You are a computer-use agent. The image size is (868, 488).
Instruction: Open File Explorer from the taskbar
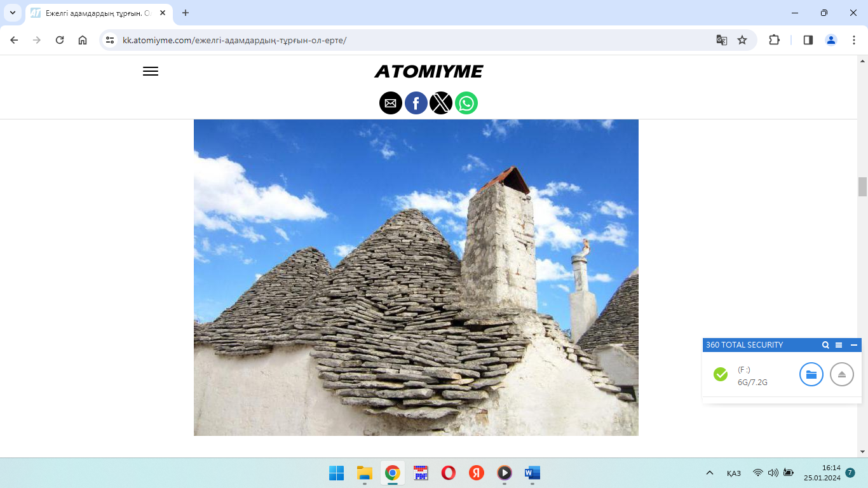point(364,473)
